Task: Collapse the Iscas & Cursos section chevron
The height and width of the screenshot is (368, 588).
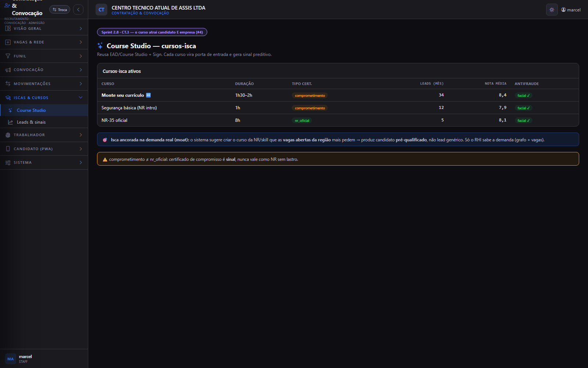Action: [80, 98]
